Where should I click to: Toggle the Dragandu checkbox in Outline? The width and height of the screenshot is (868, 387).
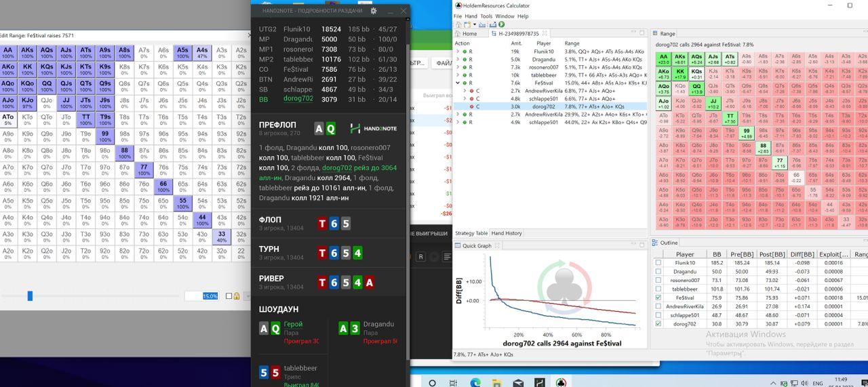point(658,272)
